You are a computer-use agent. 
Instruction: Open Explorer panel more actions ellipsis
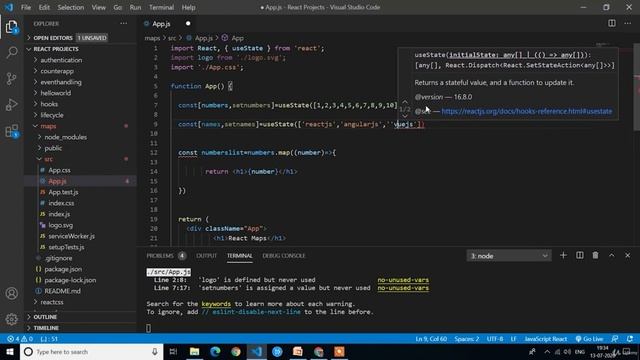point(123,24)
